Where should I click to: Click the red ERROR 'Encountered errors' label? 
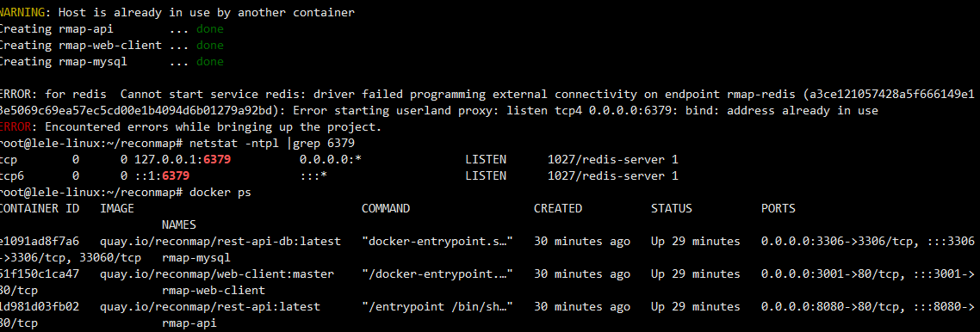[x=17, y=127]
